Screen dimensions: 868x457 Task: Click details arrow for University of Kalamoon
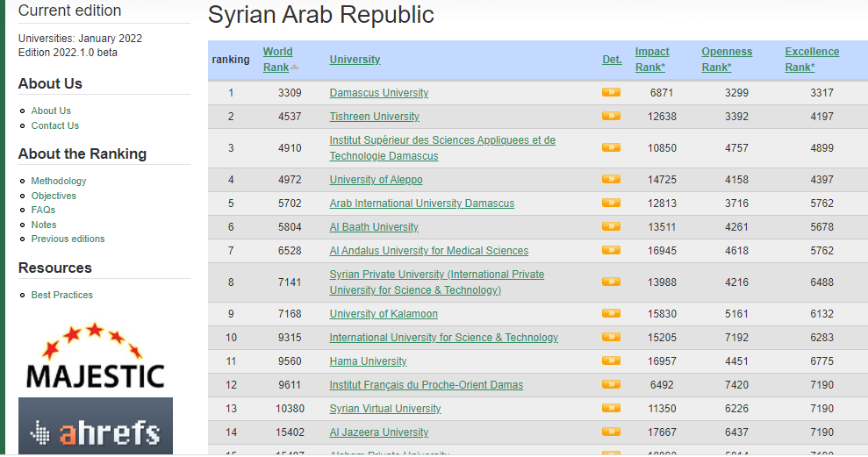pos(611,313)
